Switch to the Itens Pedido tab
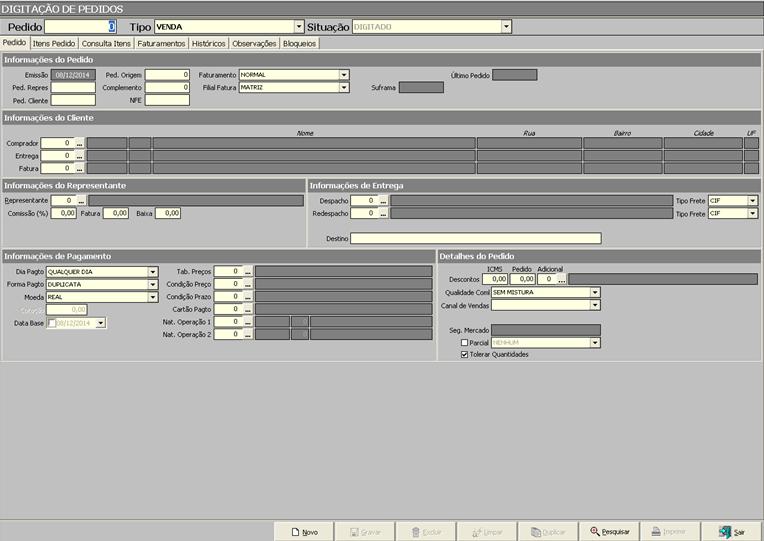 pos(54,44)
